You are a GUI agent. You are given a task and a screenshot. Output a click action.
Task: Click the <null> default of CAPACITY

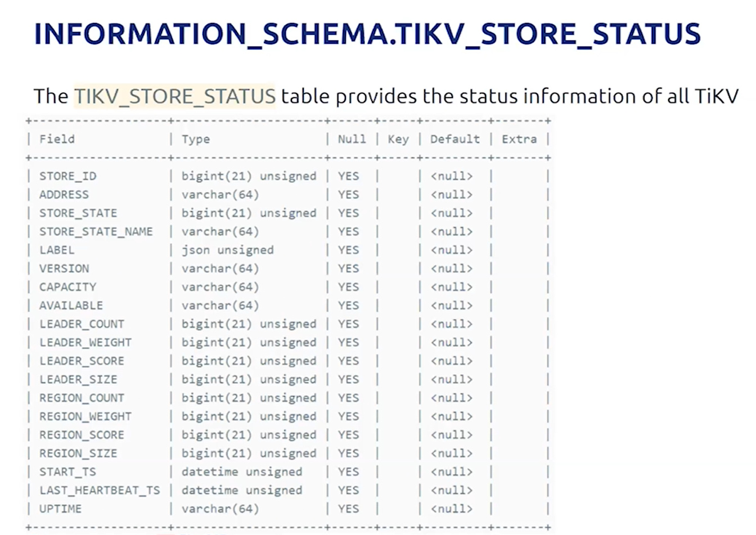(x=452, y=287)
